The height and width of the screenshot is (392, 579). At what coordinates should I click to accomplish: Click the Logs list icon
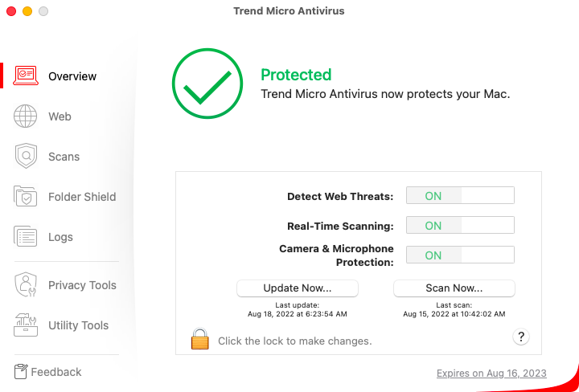26,237
